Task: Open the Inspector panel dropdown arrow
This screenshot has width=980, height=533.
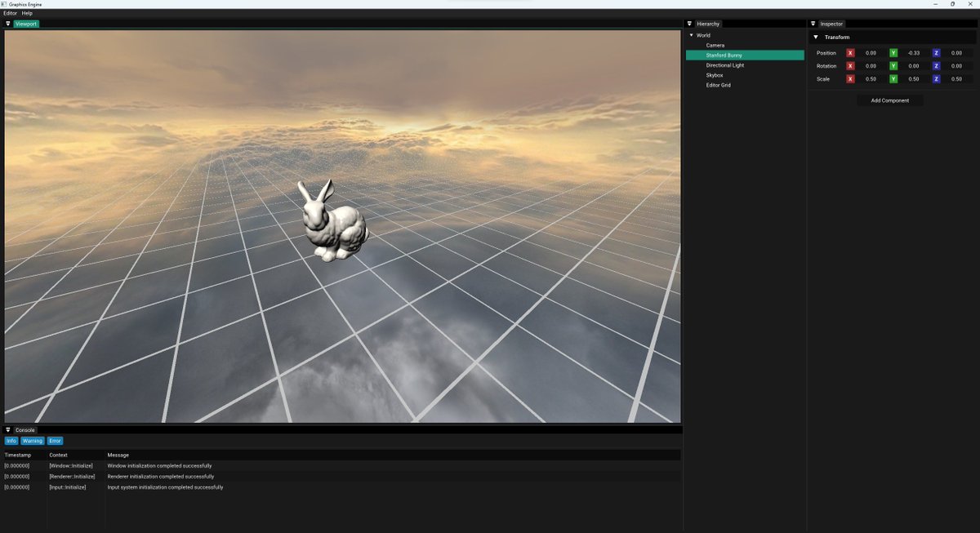Action: click(x=813, y=24)
